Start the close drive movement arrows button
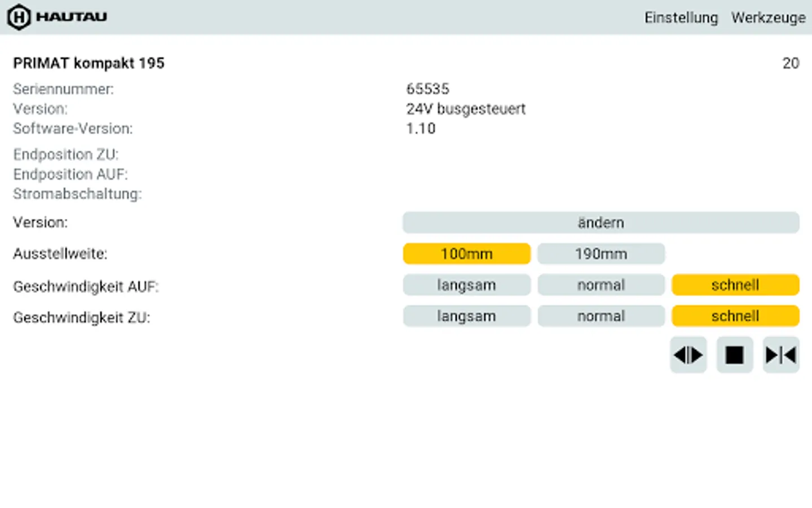 [781, 355]
